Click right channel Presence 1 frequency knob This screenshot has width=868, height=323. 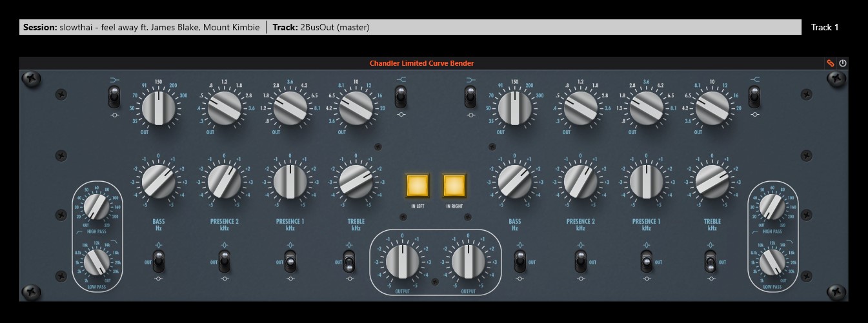coord(647,108)
